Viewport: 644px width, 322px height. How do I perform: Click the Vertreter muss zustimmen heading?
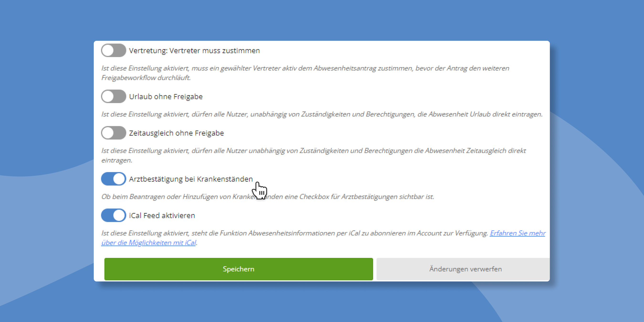(x=194, y=51)
